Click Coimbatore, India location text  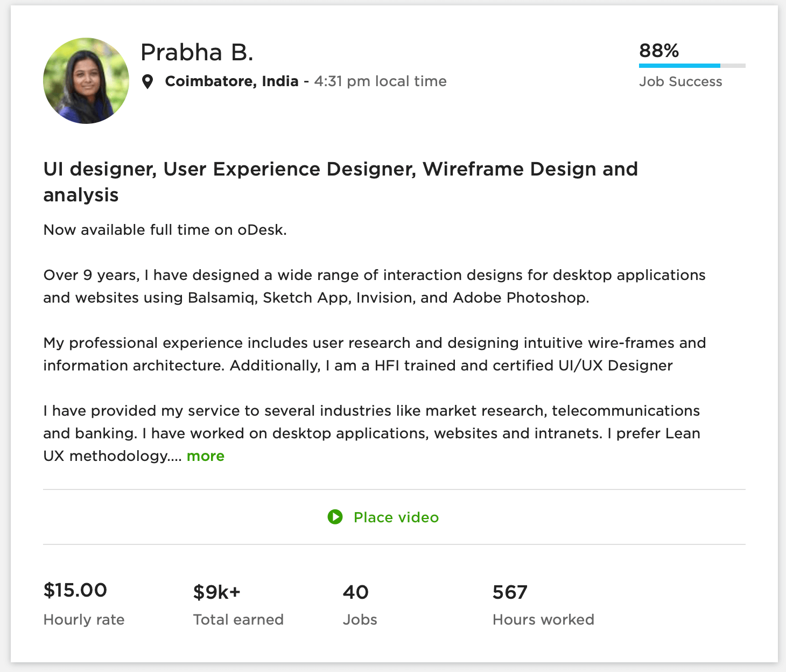point(231,81)
